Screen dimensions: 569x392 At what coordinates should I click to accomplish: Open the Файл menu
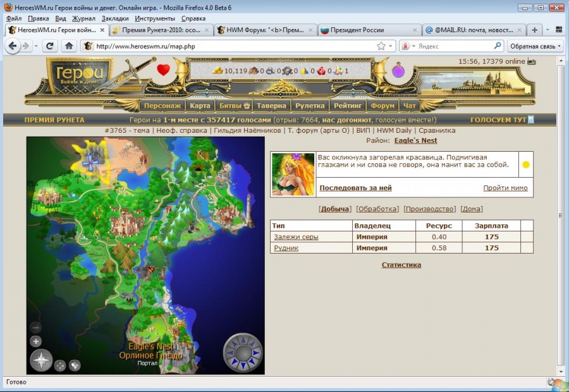(x=14, y=18)
